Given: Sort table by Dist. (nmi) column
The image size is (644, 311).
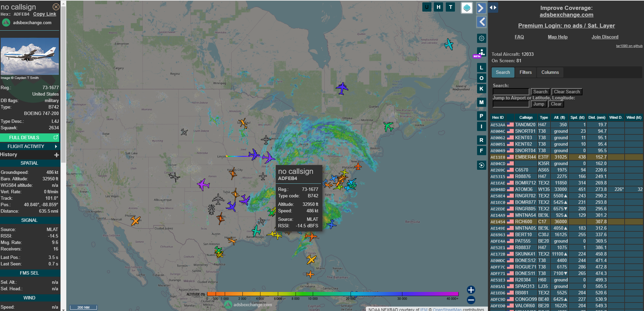Looking at the screenshot, I should click(597, 117).
